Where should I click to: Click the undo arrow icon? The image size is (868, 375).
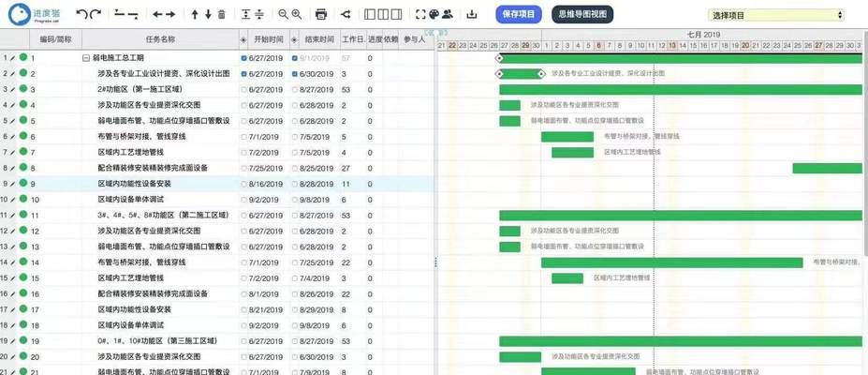pos(81,14)
